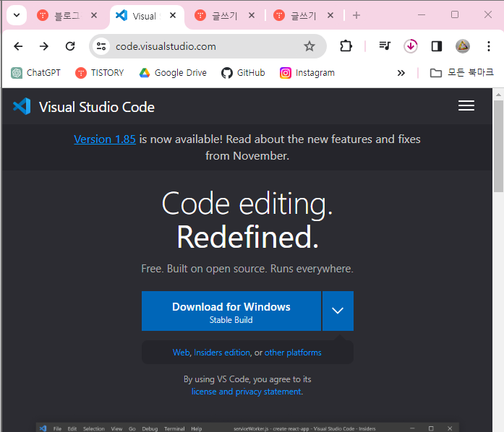Screen dimensions: 504x432
Task: Bookmark this page with the star
Action: [309, 46]
